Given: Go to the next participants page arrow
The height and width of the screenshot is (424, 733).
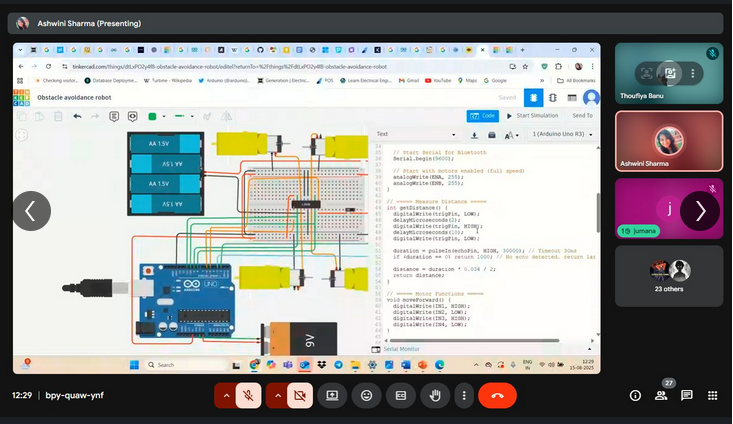Looking at the screenshot, I should point(700,211).
